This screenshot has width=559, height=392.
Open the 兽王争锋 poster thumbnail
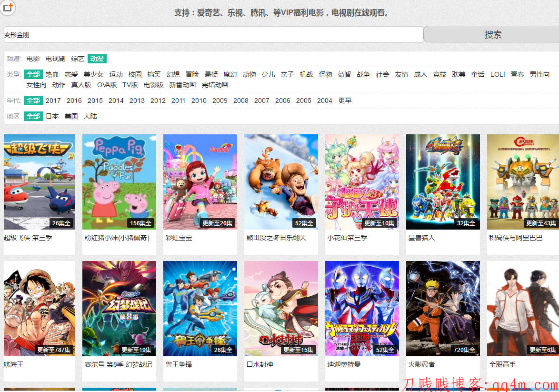pos(200,309)
